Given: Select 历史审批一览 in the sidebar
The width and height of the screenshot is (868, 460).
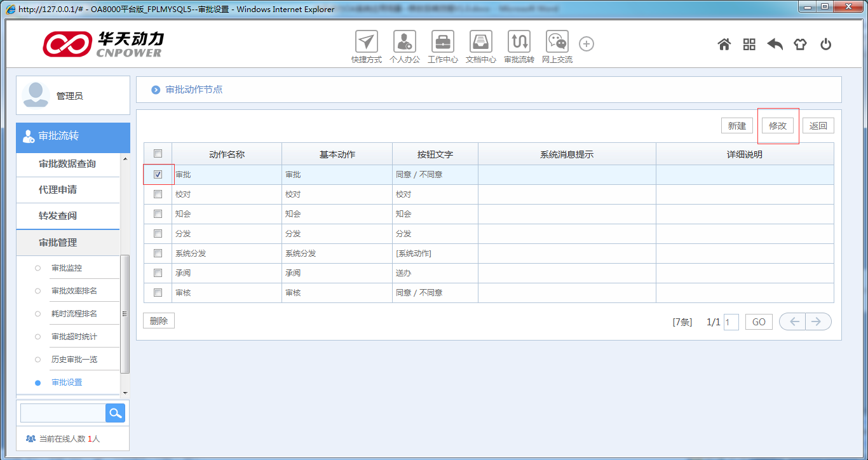Looking at the screenshot, I should click(74, 360).
